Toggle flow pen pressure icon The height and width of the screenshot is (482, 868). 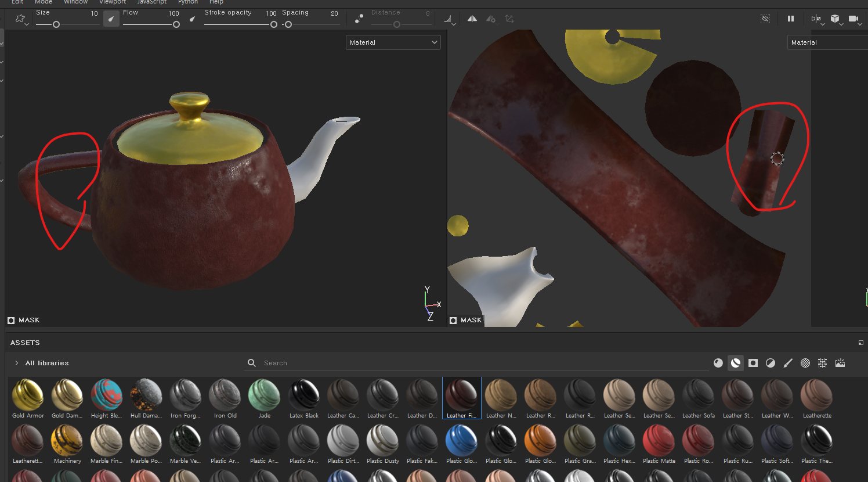pos(193,19)
